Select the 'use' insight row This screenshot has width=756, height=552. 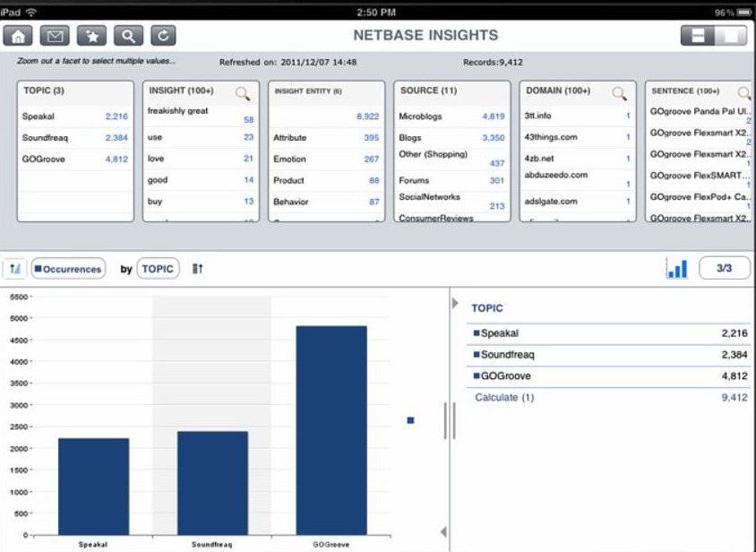point(201,137)
